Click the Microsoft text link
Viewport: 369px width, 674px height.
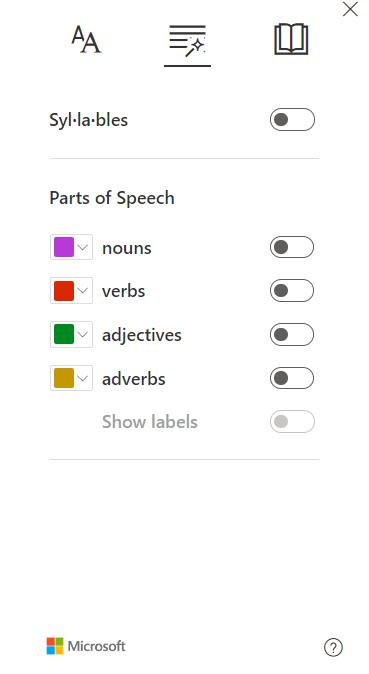pos(97,646)
